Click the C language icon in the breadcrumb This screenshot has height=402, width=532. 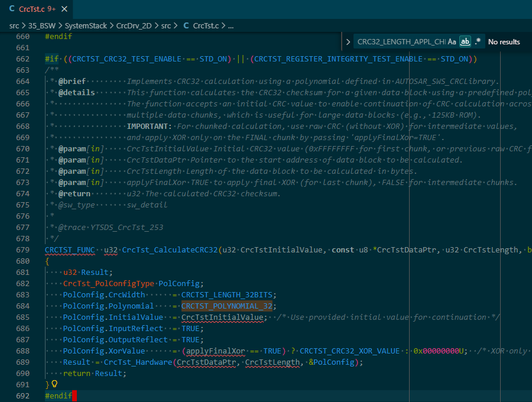186,26
